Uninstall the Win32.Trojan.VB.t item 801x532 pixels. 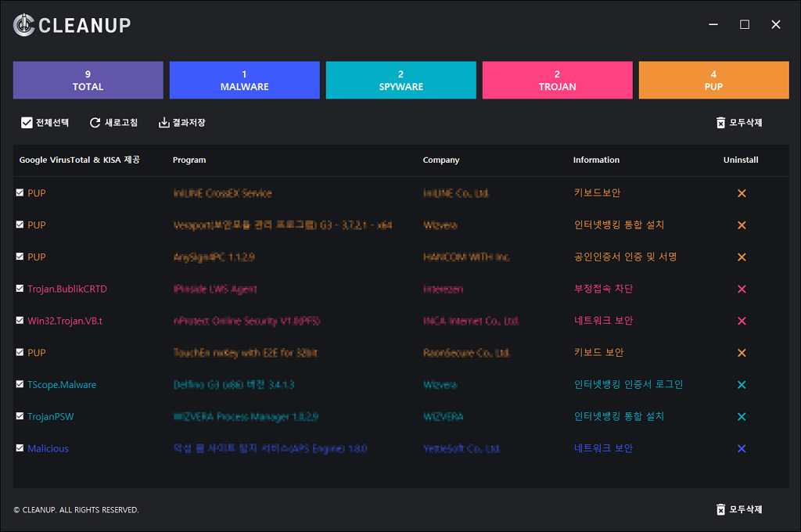742,321
